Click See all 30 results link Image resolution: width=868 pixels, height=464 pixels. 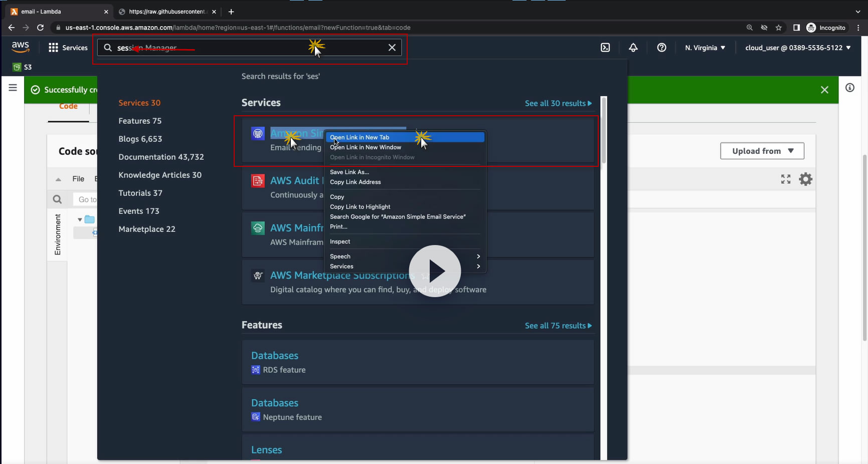tap(558, 103)
